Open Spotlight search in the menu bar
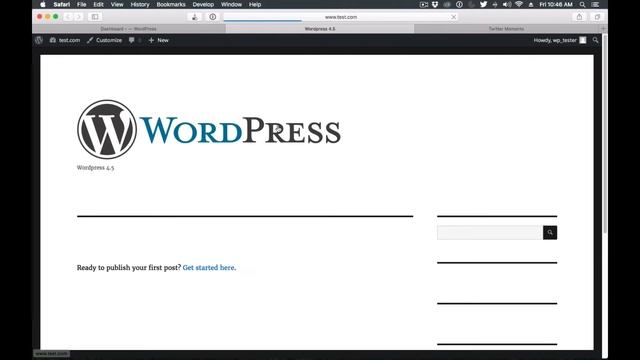640x360 pixels. point(582,4)
